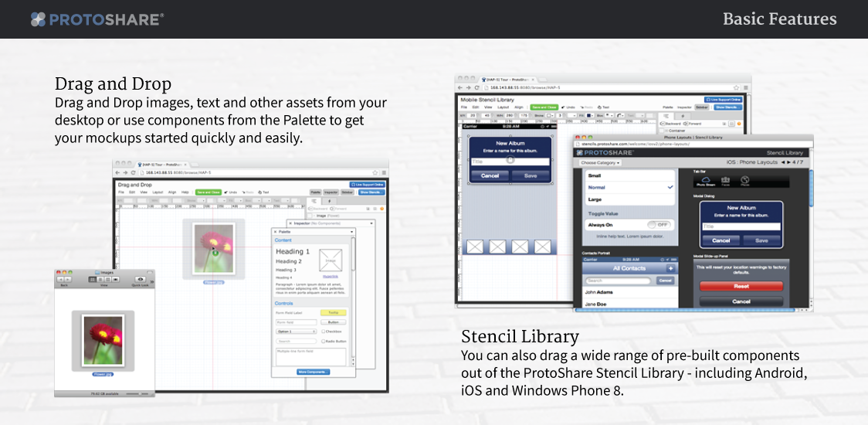Click Test in Drag and Drop editor
Image resolution: width=868 pixels, height=425 pixels.
(x=263, y=192)
